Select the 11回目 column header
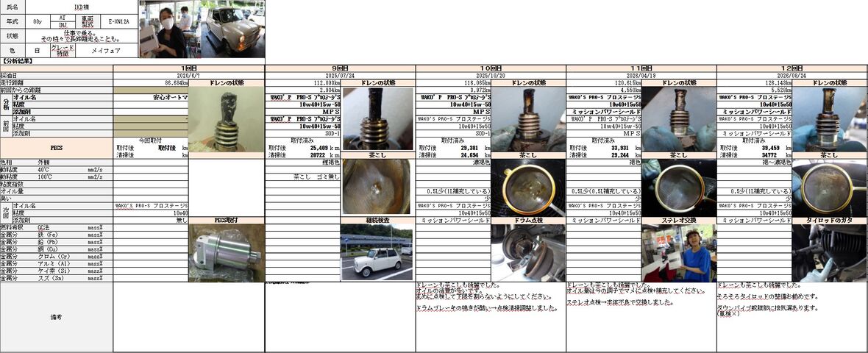 pos(641,68)
